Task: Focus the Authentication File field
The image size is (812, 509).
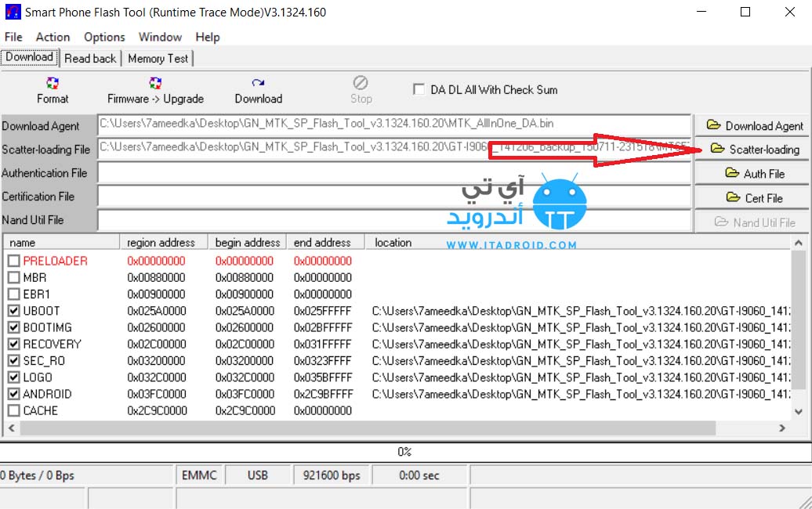Action: click(394, 173)
